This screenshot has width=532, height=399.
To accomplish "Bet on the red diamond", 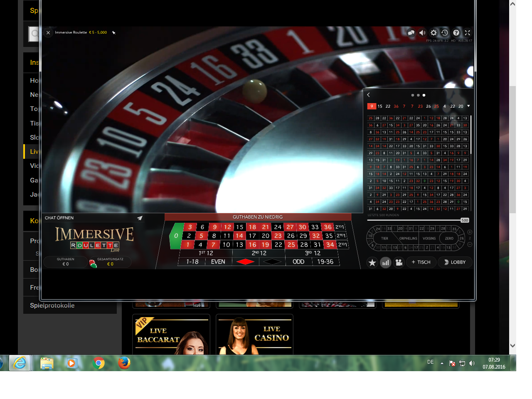I will 245,261.
